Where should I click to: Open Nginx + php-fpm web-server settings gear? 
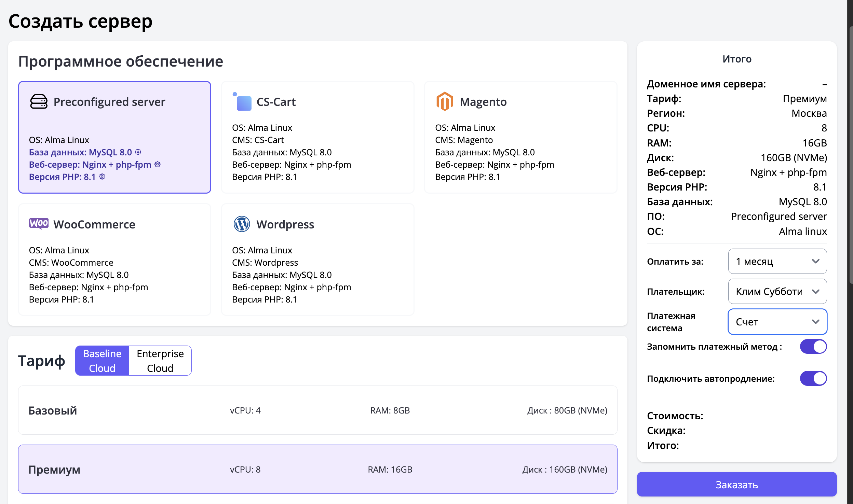(x=158, y=164)
